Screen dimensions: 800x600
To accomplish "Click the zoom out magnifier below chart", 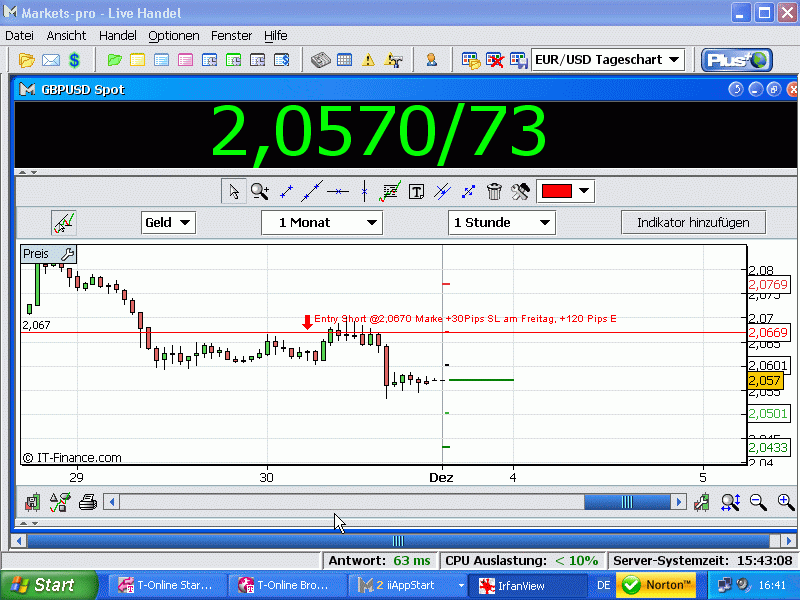I will tap(758, 502).
